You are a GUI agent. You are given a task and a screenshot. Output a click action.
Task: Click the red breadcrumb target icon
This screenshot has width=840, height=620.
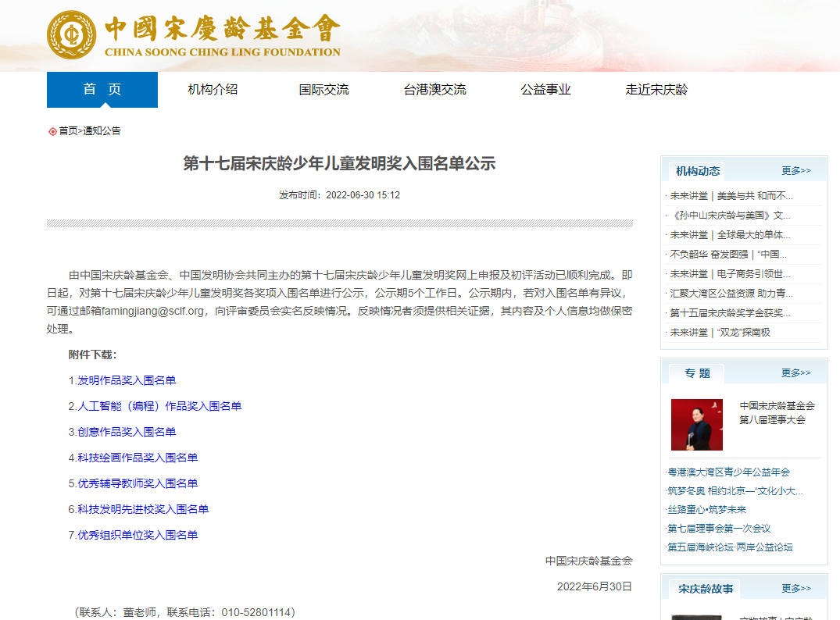coord(52,131)
